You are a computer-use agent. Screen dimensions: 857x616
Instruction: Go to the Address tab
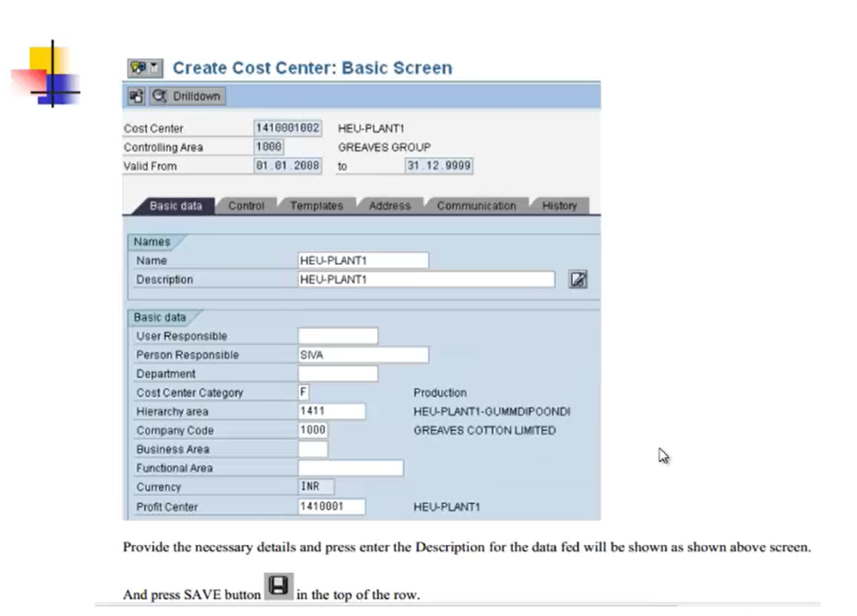pos(390,206)
